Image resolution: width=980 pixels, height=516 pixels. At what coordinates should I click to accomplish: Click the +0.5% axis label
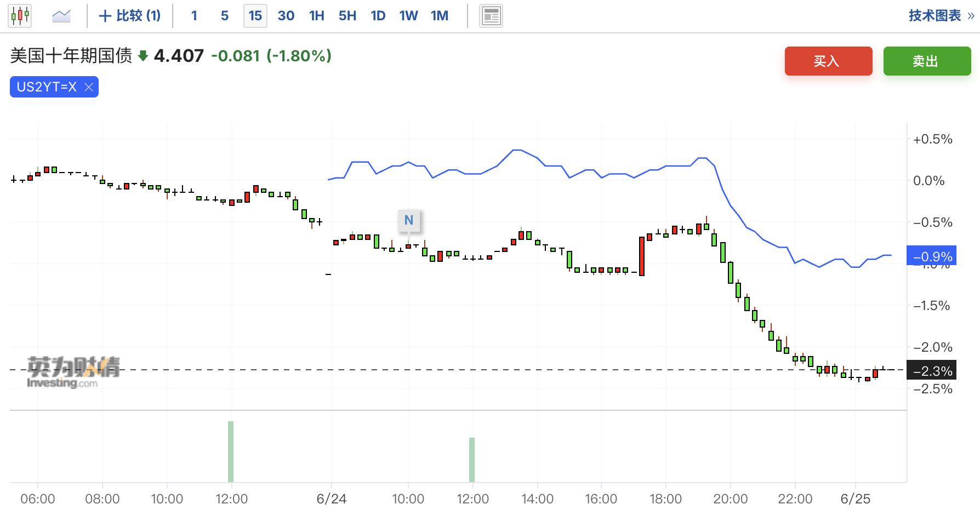tap(933, 139)
